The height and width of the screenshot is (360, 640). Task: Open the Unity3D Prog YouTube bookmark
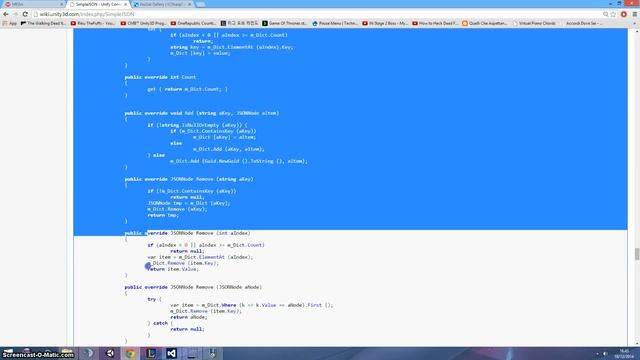(143, 23)
